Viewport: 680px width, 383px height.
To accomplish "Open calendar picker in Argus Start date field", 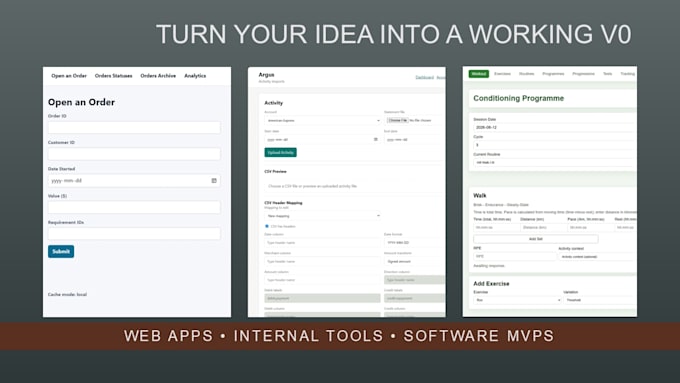I will (x=376, y=139).
